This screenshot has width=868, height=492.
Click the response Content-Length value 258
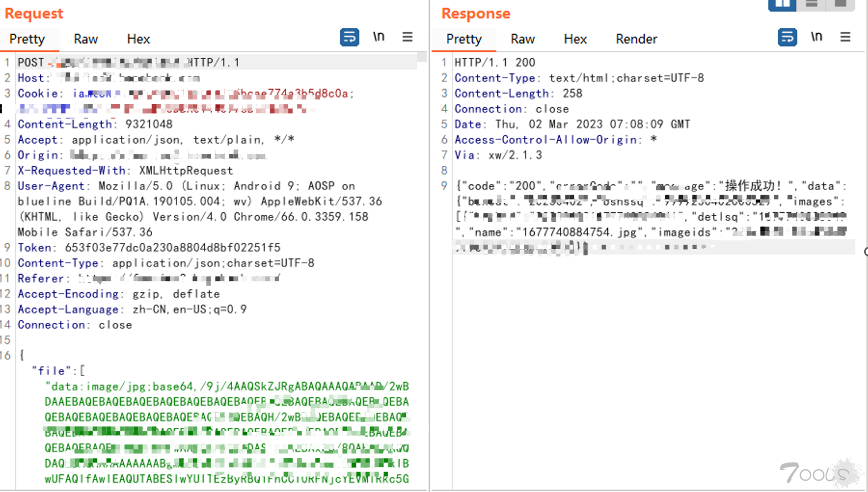coord(573,93)
